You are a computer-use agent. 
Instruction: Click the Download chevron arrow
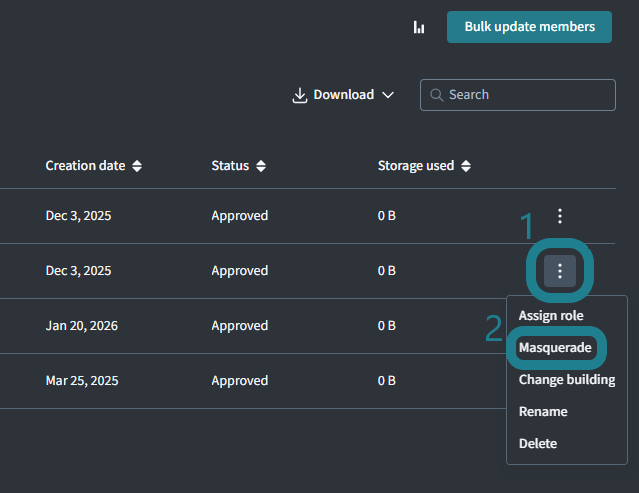click(x=388, y=95)
